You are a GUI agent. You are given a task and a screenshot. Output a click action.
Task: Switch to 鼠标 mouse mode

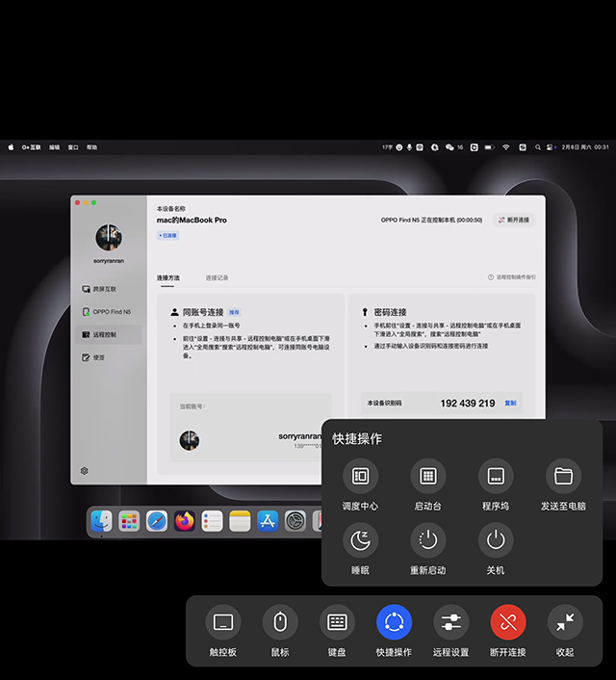[x=280, y=622]
